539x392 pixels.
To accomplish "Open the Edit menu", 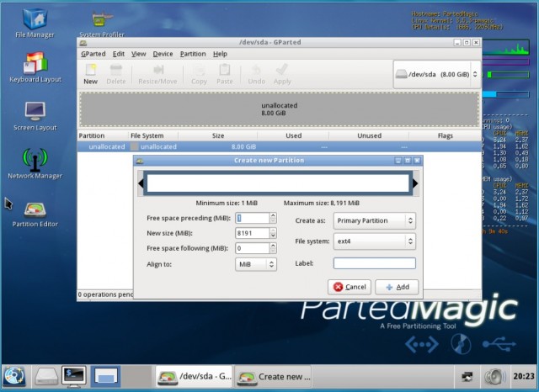I will (119, 54).
